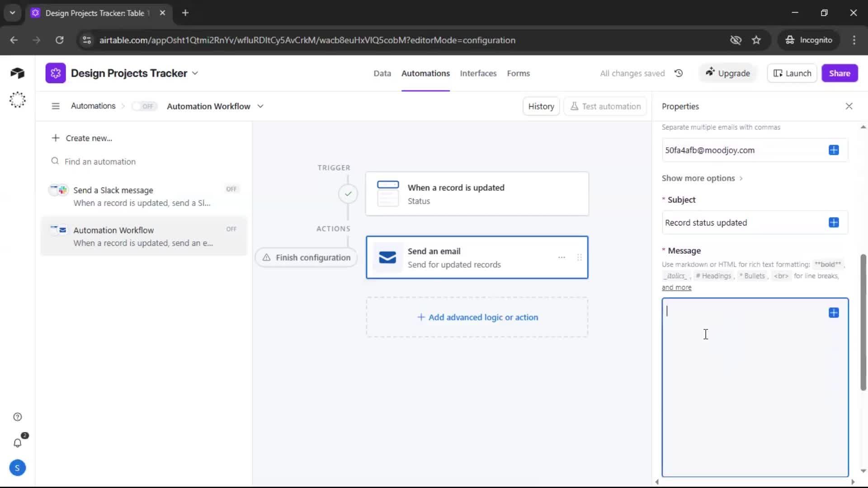Switch to the Forms tab

518,73
